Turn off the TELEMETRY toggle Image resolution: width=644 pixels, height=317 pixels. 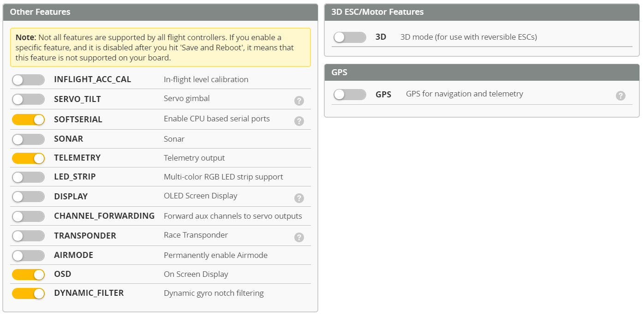click(28, 158)
